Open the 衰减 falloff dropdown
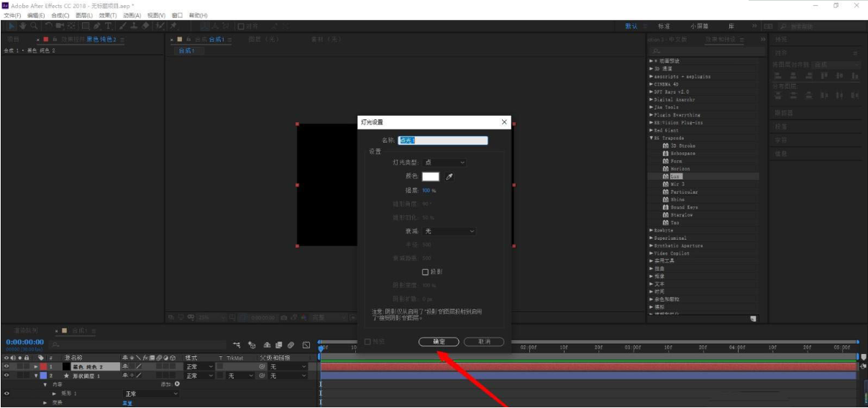 pos(449,231)
